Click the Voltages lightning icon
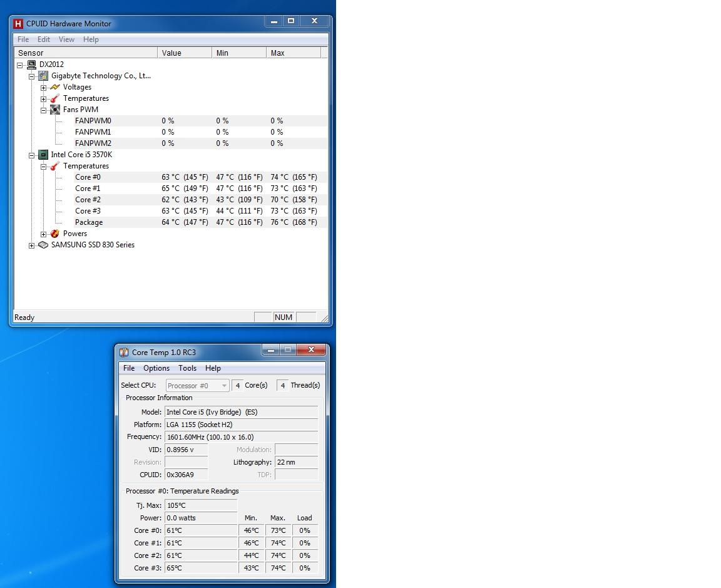Image resolution: width=721 pixels, height=588 pixels. [55, 87]
